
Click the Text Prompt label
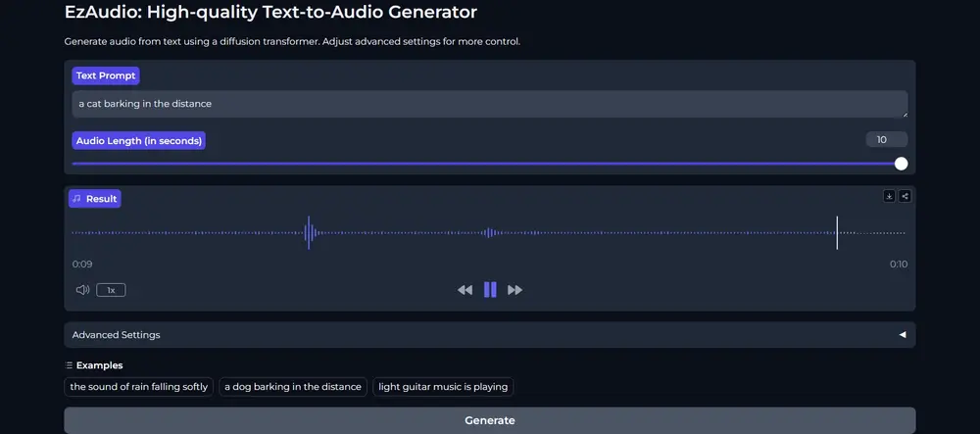106,75
